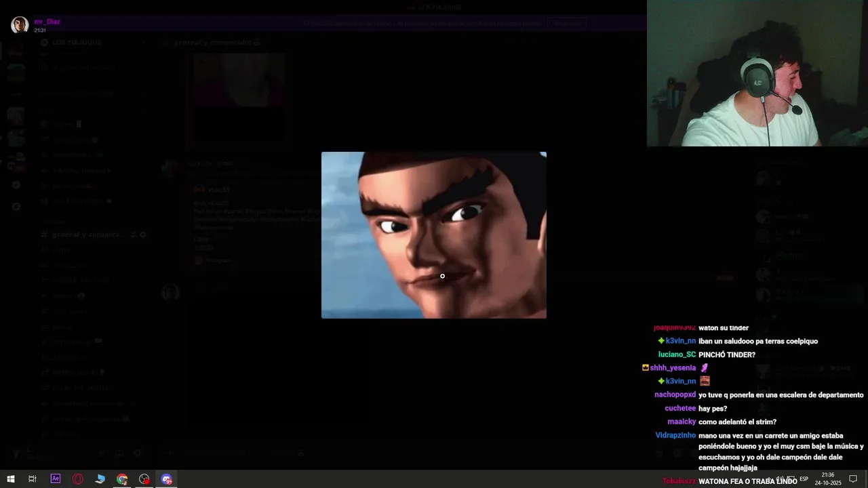The height and width of the screenshot is (488, 868).
Task: Click the ESP input language indicator
Action: coord(804,479)
